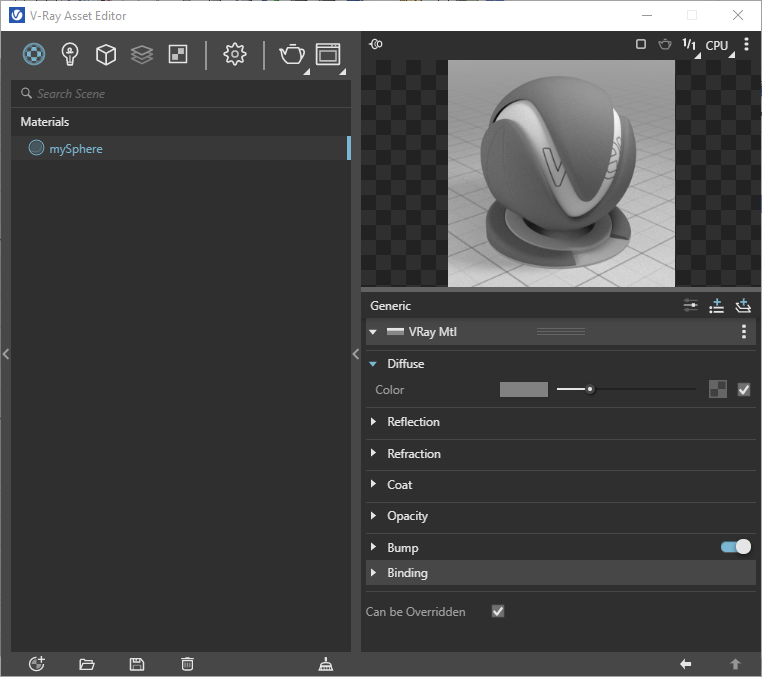This screenshot has width=762, height=677.
Task: Click the Generic material type label
Action: click(390, 306)
